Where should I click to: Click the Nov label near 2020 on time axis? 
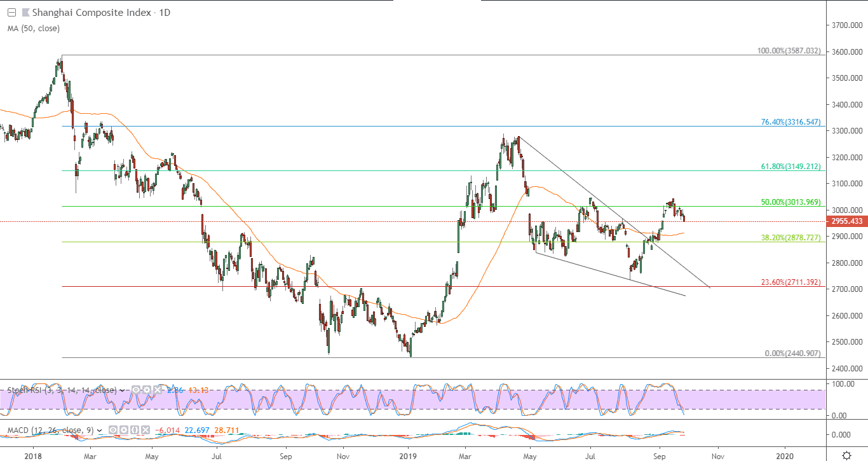pos(718,455)
